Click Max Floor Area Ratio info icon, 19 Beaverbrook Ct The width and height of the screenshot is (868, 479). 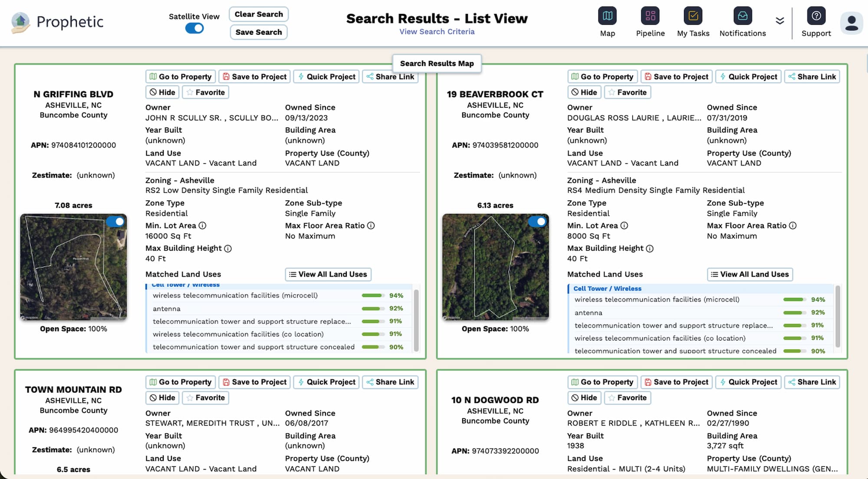click(792, 226)
